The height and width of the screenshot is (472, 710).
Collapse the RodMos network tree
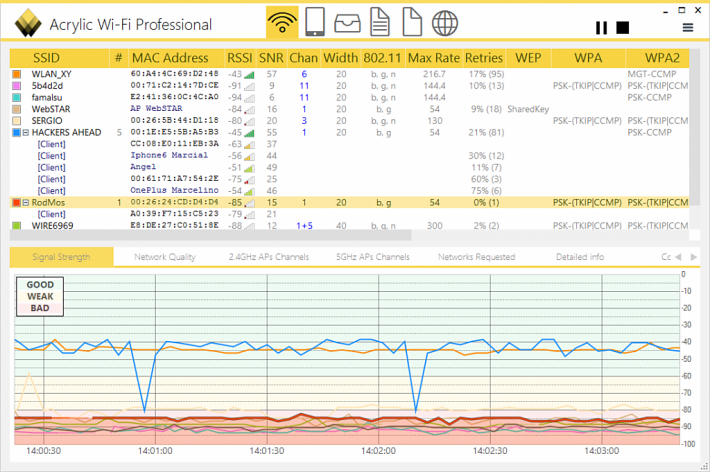pos(26,202)
